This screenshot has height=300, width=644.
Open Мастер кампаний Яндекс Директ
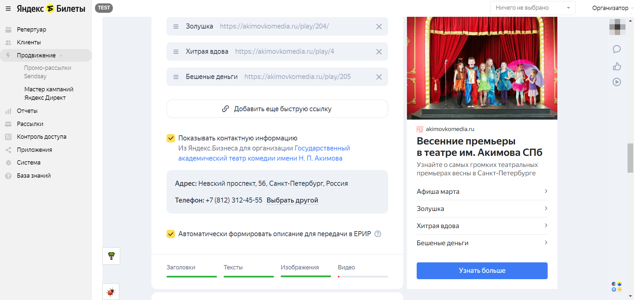[x=49, y=93]
